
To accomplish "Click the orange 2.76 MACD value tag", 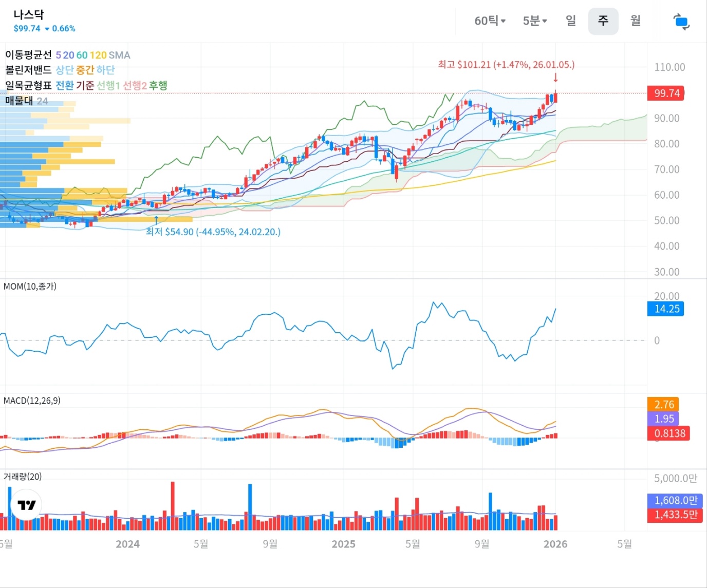I will pos(664,405).
